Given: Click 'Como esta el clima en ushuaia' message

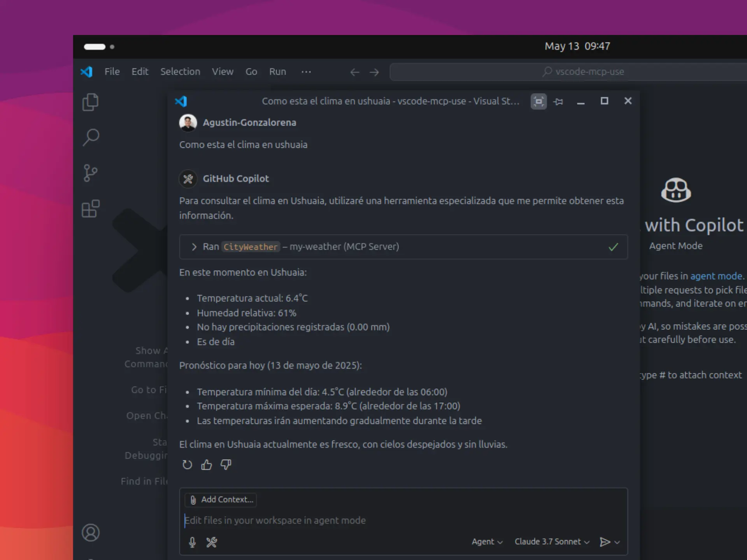Looking at the screenshot, I should (243, 145).
